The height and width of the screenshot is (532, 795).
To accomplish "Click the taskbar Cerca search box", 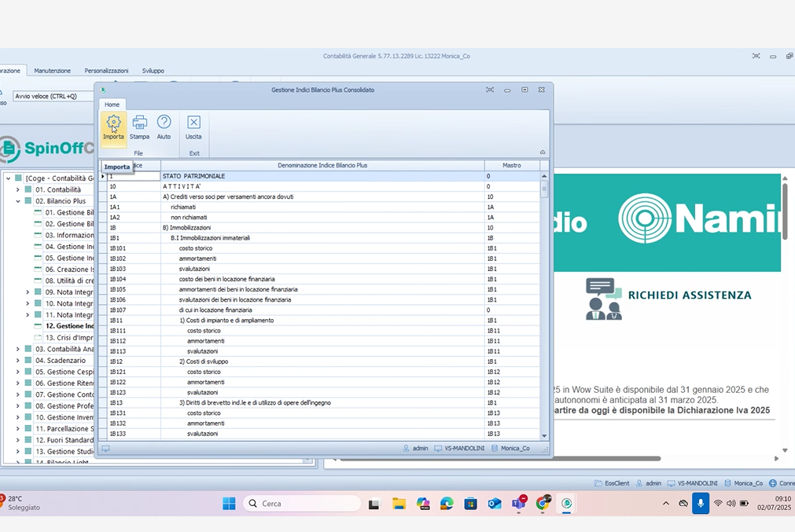I will pyautogui.click(x=302, y=504).
